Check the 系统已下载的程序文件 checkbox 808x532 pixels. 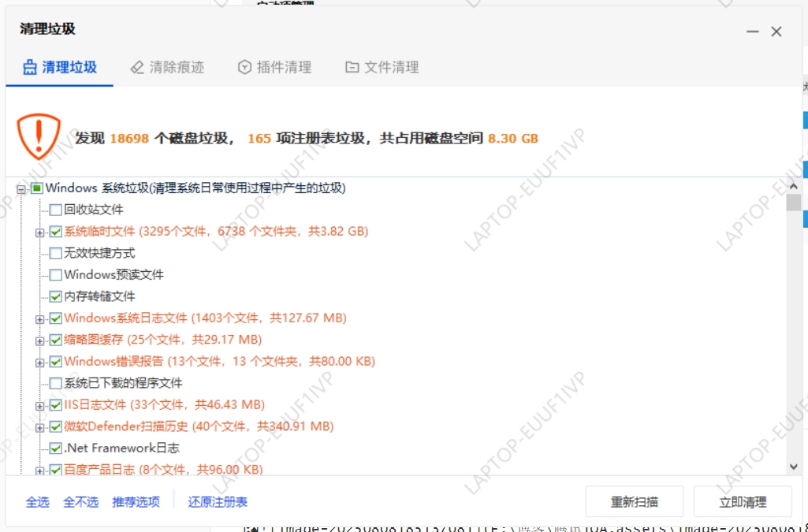(56, 383)
